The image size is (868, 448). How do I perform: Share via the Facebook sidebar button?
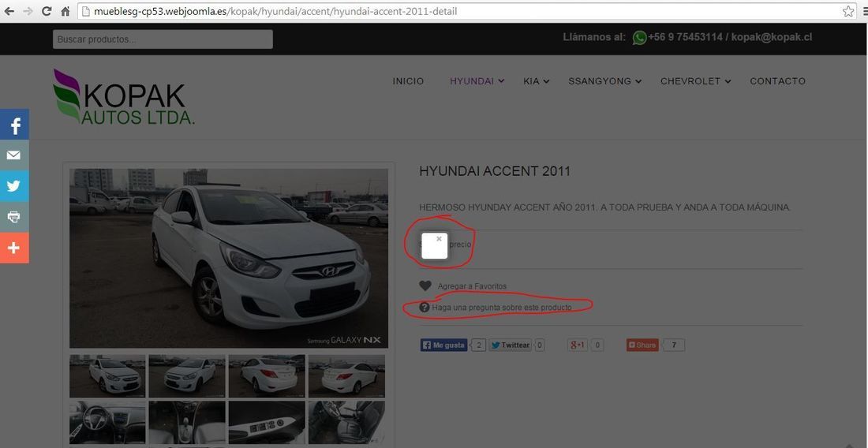tap(14, 125)
